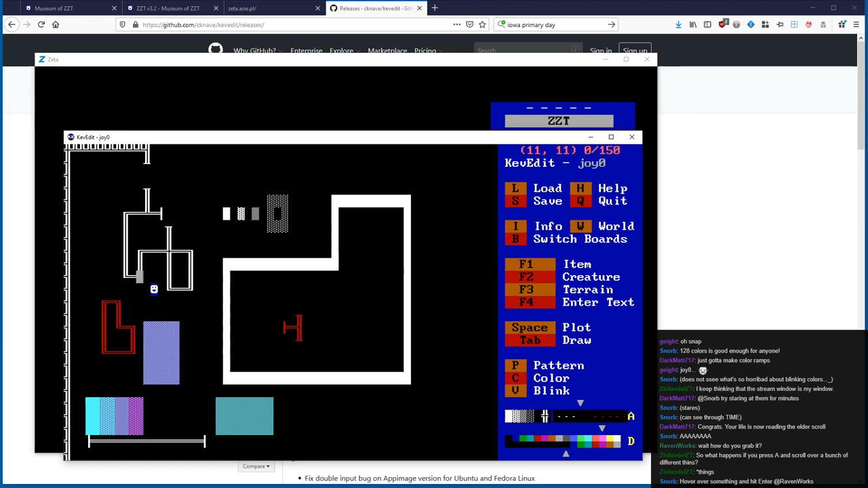868x488 pixels.
Task: Click the F3 key icon for Terrain
Action: [530, 289]
